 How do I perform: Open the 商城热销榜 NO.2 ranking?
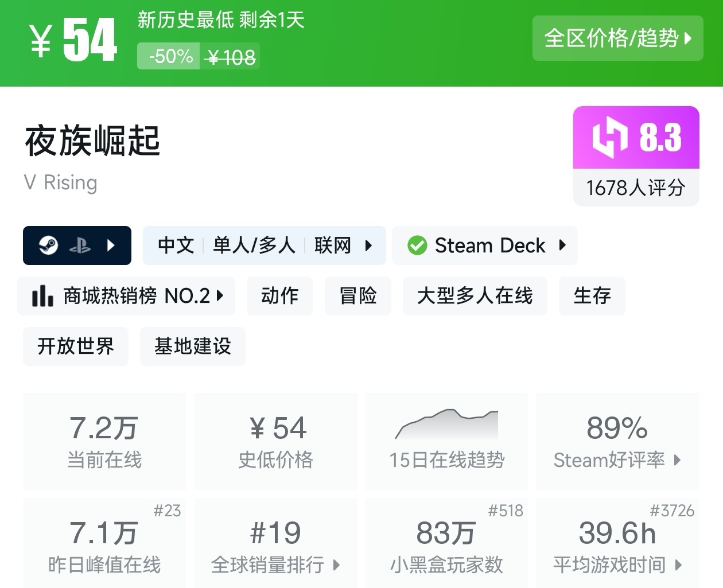pyautogui.click(x=126, y=296)
